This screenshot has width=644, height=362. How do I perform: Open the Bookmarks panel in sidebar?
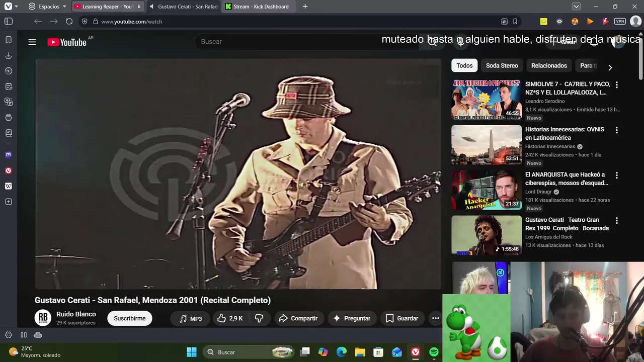9,40
